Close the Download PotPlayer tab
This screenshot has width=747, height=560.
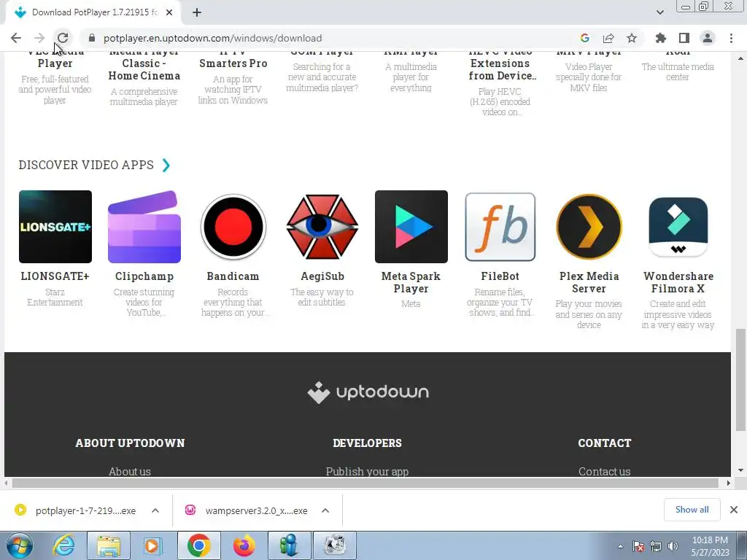[x=169, y=12]
